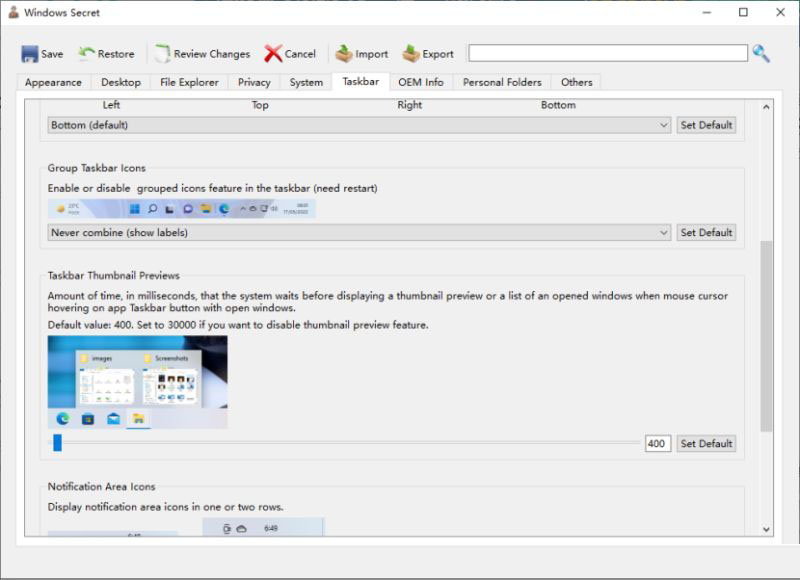Viewport: 800px width, 580px height.
Task: Click the 400 millisecond value field
Action: pos(658,444)
